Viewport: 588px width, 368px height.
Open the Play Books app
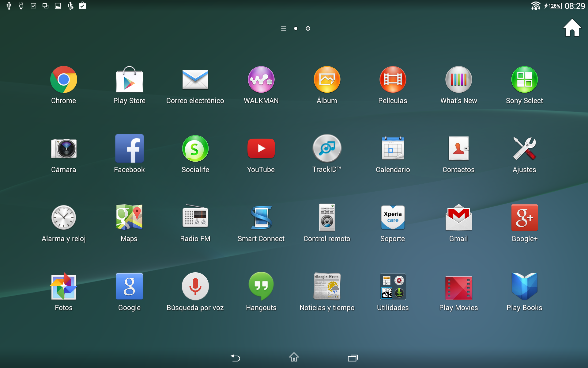pos(524,286)
